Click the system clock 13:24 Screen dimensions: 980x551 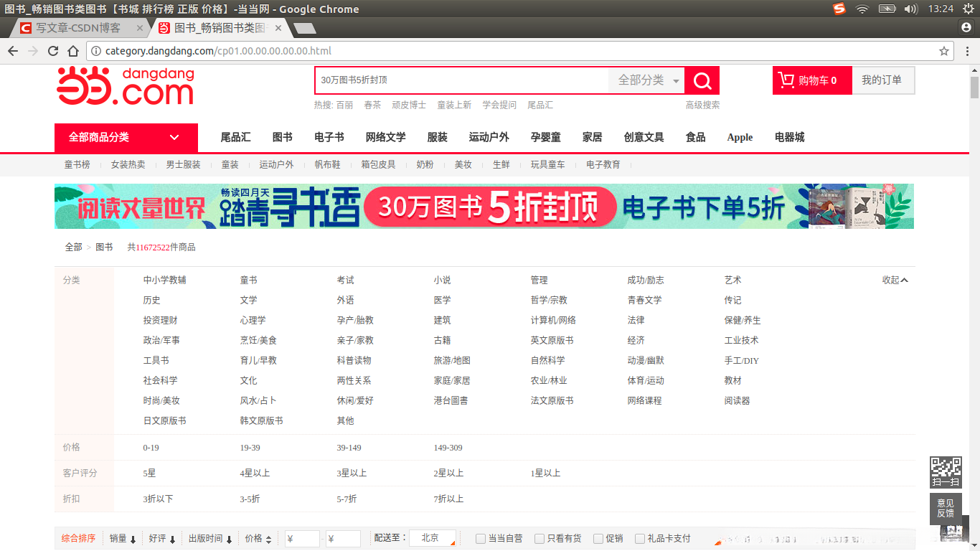click(x=941, y=9)
